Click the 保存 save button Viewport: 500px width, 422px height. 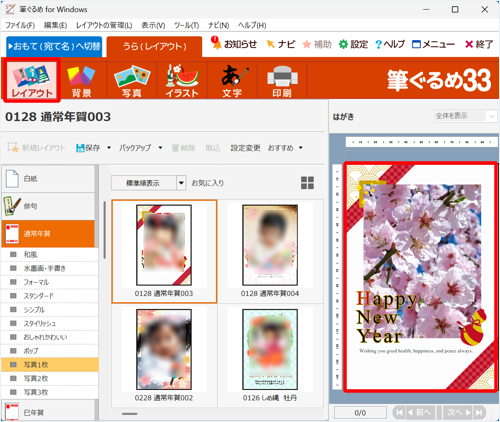click(88, 148)
